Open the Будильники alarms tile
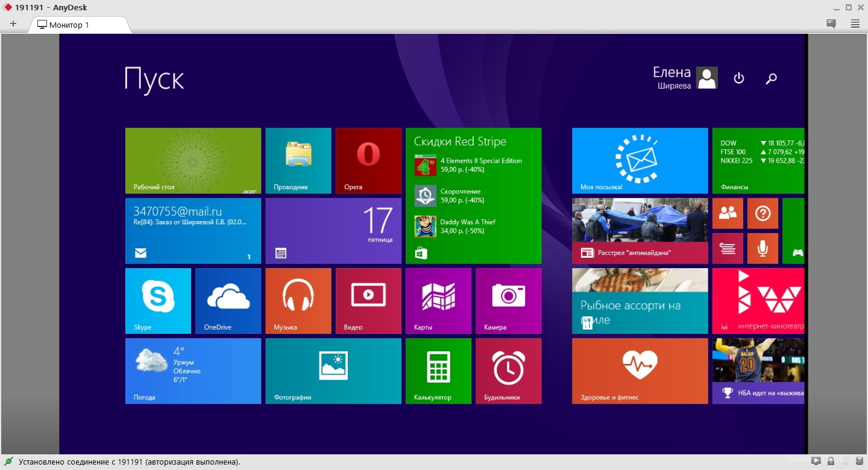868x470 pixels. point(508,371)
